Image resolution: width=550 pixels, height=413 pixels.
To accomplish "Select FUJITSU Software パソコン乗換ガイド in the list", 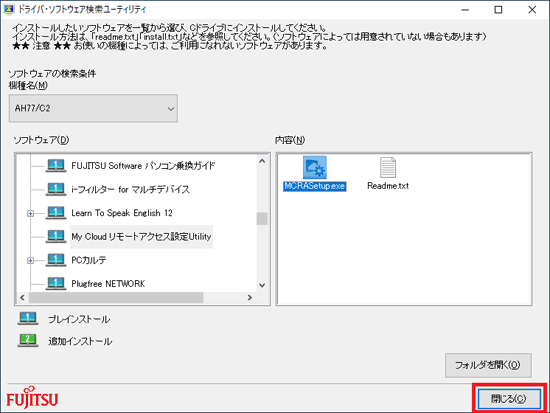I will 143,166.
